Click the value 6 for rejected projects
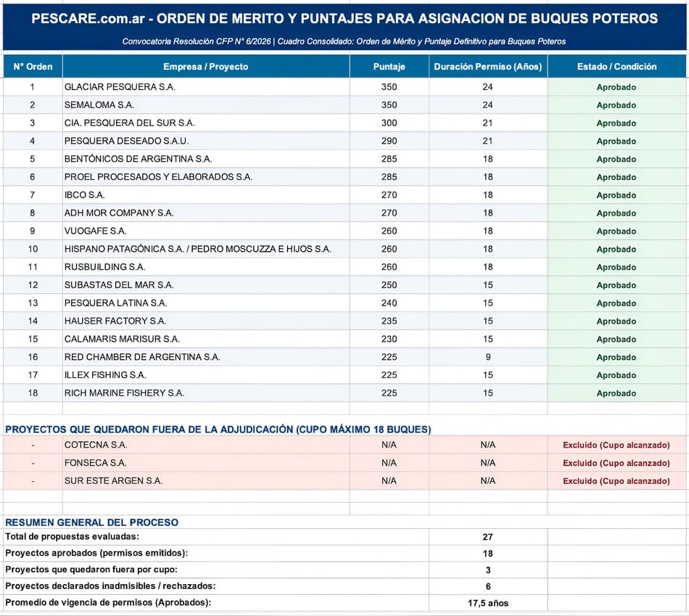 [488, 587]
